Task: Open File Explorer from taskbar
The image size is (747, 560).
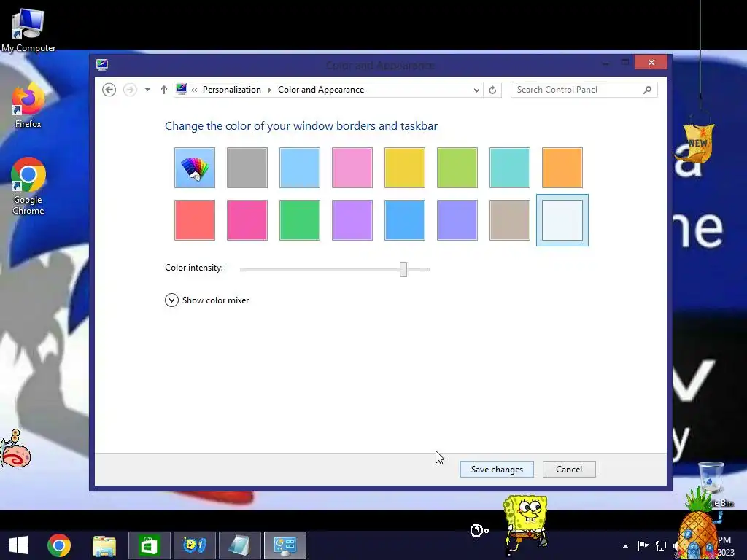Action: (104, 545)
